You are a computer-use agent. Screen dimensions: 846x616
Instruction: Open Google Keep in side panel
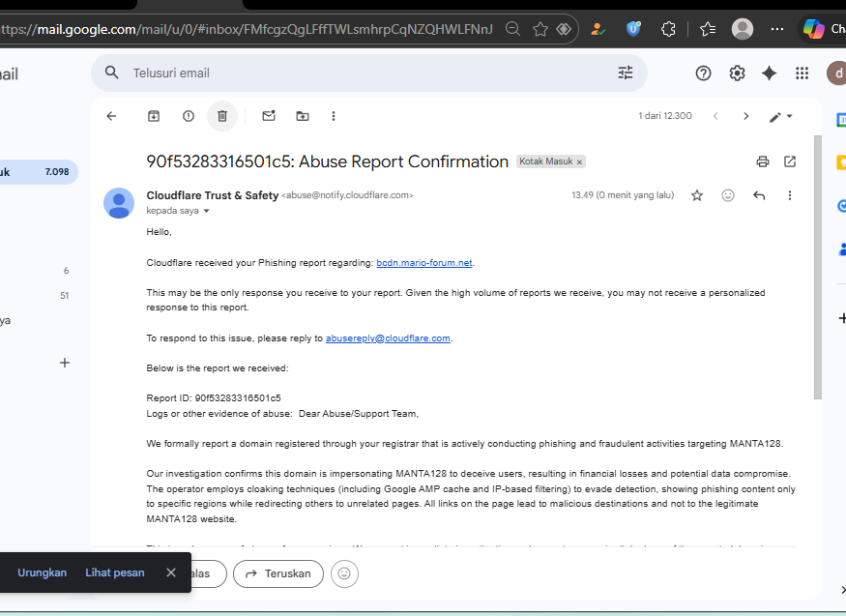[842, 162]
